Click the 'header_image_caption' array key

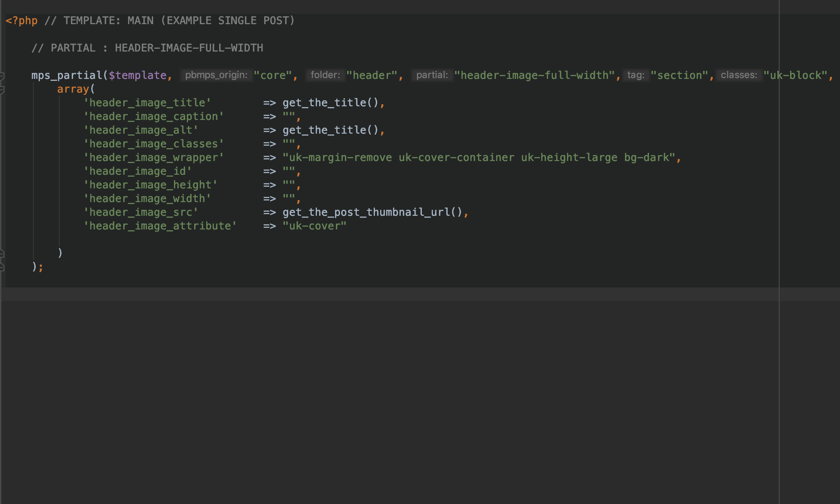tap(154, 116)
